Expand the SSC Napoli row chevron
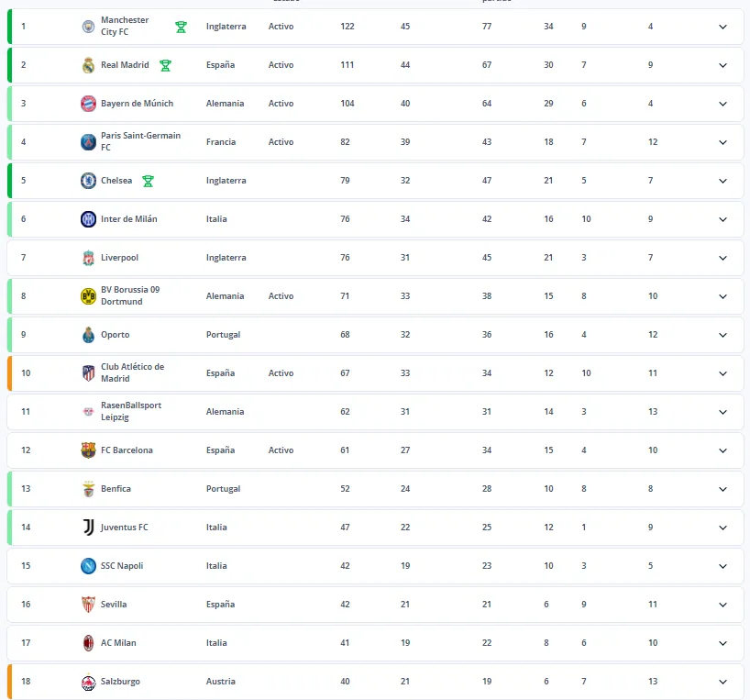The width and height of the screenshot is (750, 700). (723, 566)
